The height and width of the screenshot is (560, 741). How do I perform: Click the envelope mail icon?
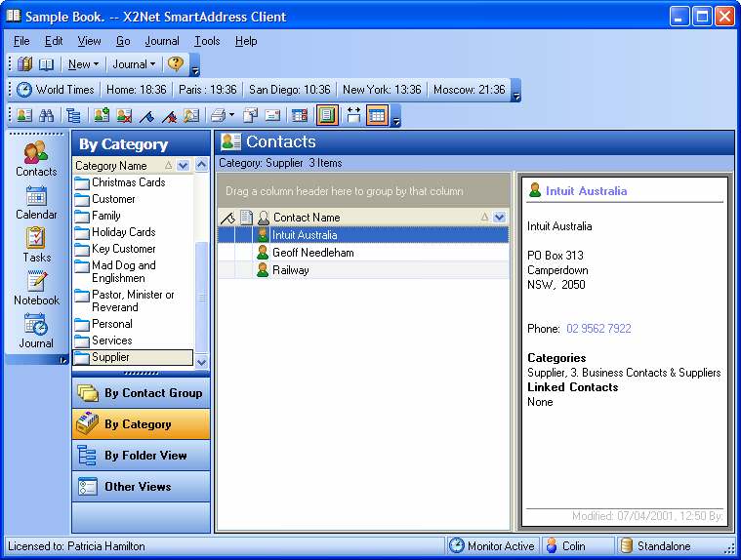pos(272,115)
